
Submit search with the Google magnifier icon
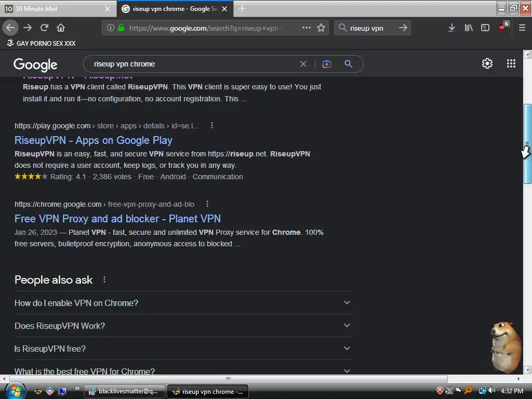(348, 64)
